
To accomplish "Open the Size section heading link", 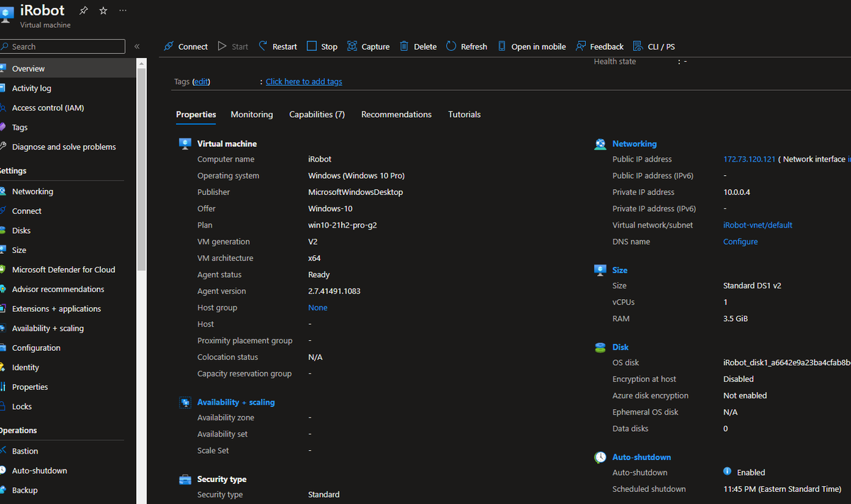I will pos(620,270).
